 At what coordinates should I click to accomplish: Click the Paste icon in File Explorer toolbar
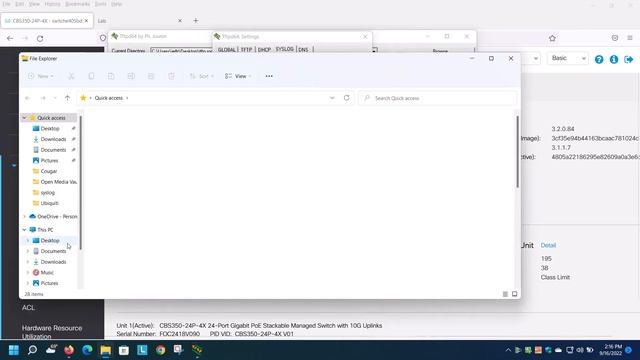click(x=111, y=76)
